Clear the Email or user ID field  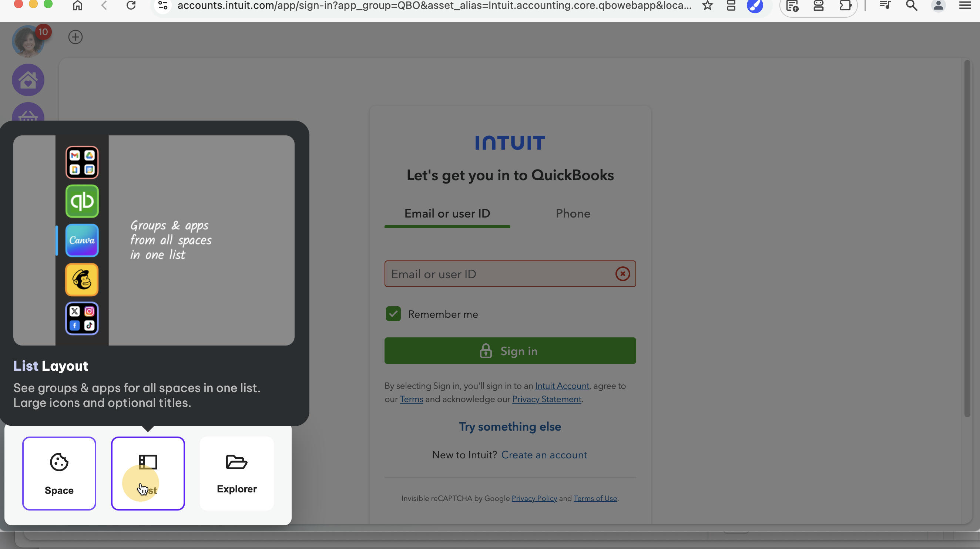coord(622,274)
